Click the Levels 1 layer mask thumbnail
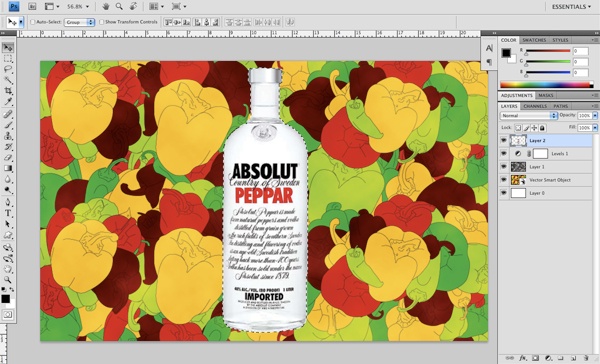This screenshot has height=364, width=600. click(540, 153)
